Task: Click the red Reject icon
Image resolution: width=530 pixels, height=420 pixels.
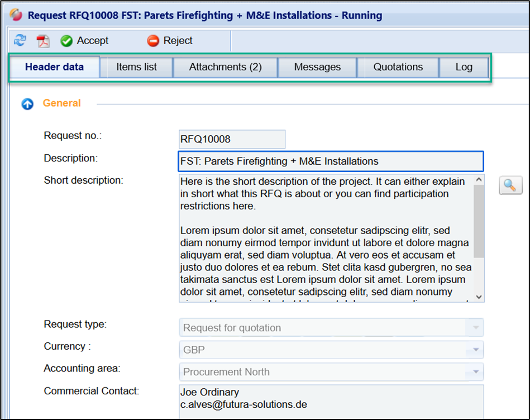Action: click(153, 41)
